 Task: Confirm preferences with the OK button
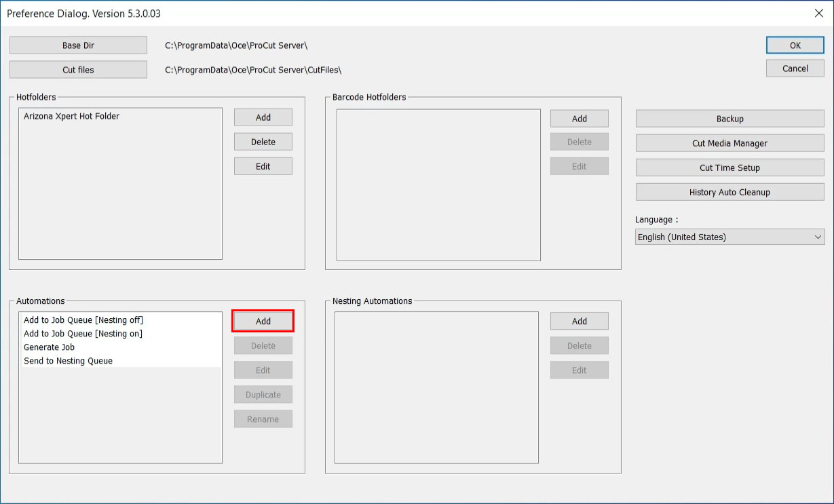795,45
